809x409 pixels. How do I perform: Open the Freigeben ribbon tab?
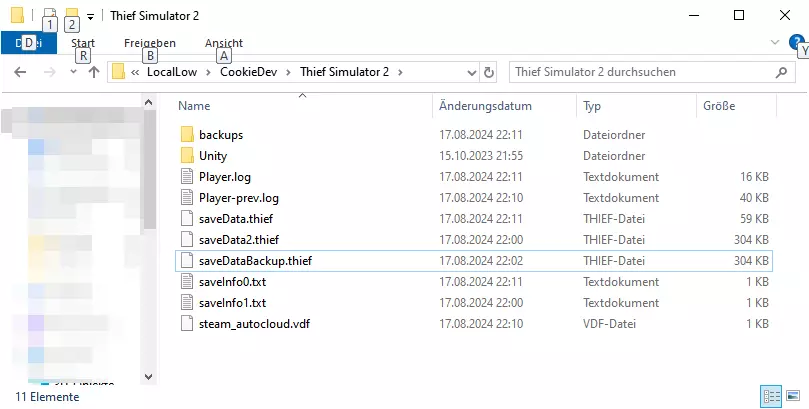150,43
